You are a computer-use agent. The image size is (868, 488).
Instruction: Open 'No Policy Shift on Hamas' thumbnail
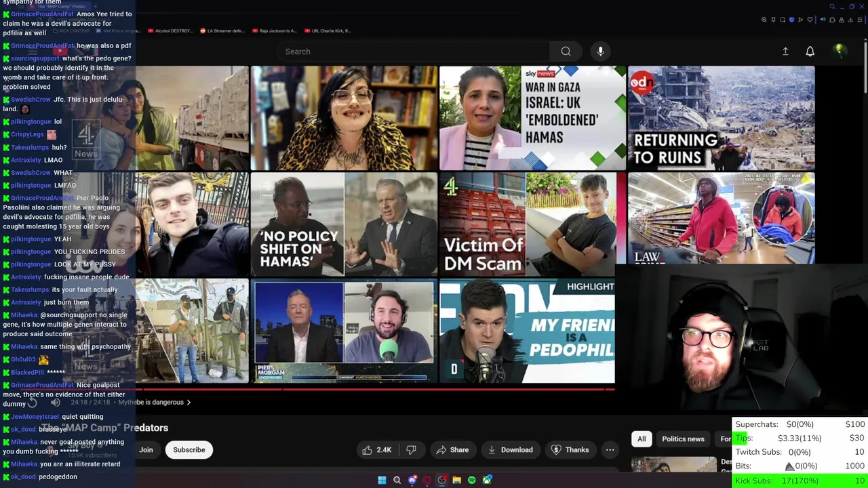point(344,224)
